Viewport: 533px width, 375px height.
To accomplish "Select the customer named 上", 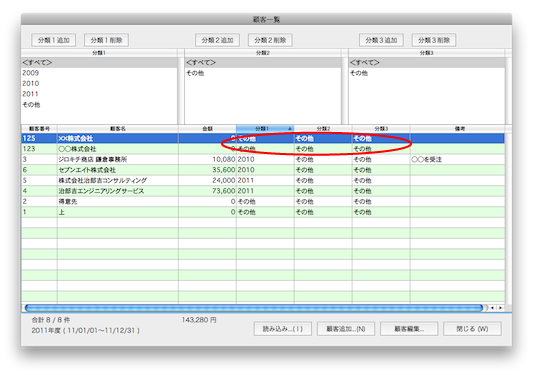I will point(263,212).
